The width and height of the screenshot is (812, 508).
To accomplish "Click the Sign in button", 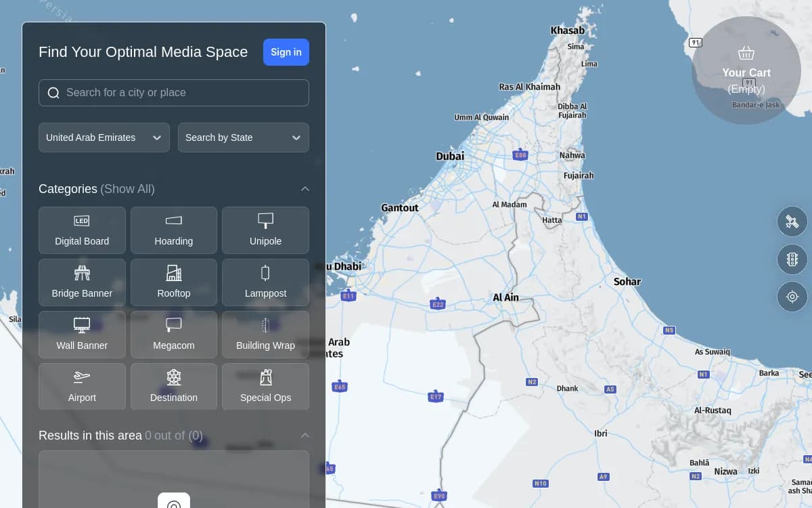I will tap(286, 52).
